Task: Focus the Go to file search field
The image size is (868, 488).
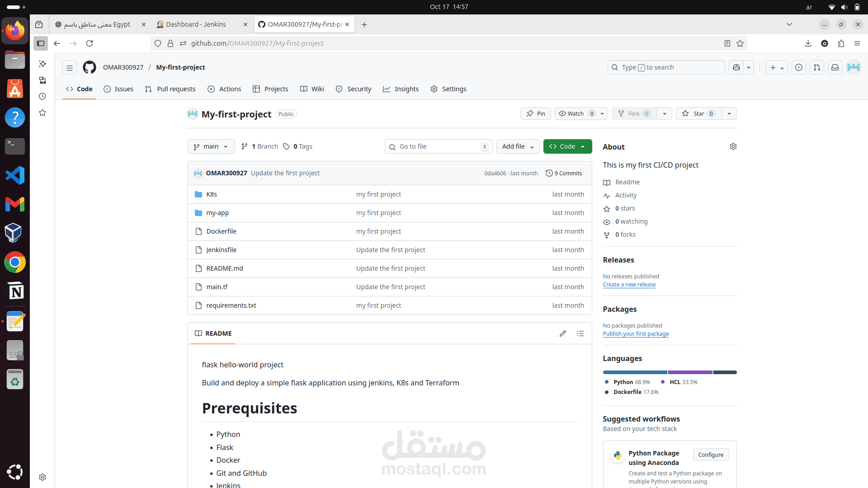Action: (x=439, y=146)
